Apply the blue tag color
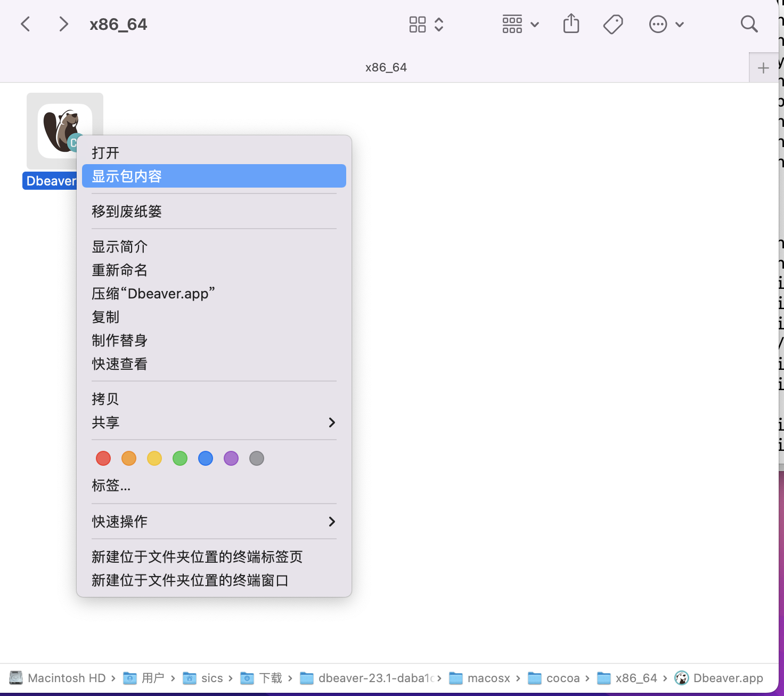This screenshot has width=784, height=696. point(206,458)
